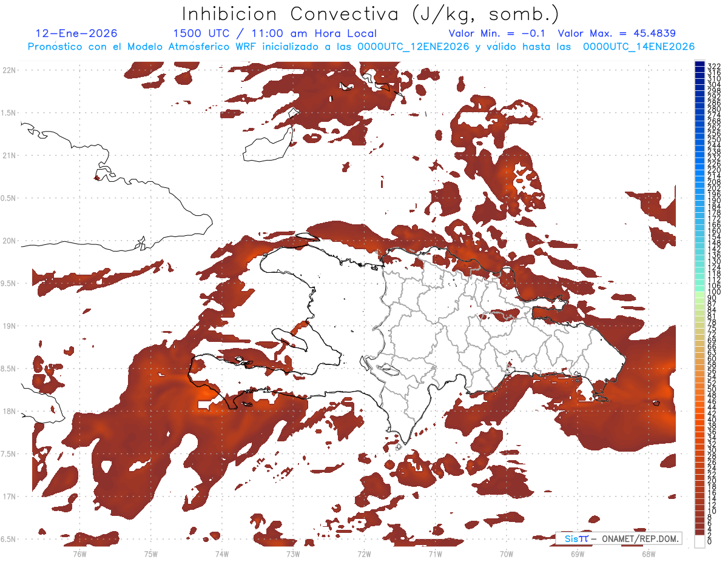Viewport: 728px width, 562px height.
Task: Click the 17N latitude label
Action: (x=8, y=497)
